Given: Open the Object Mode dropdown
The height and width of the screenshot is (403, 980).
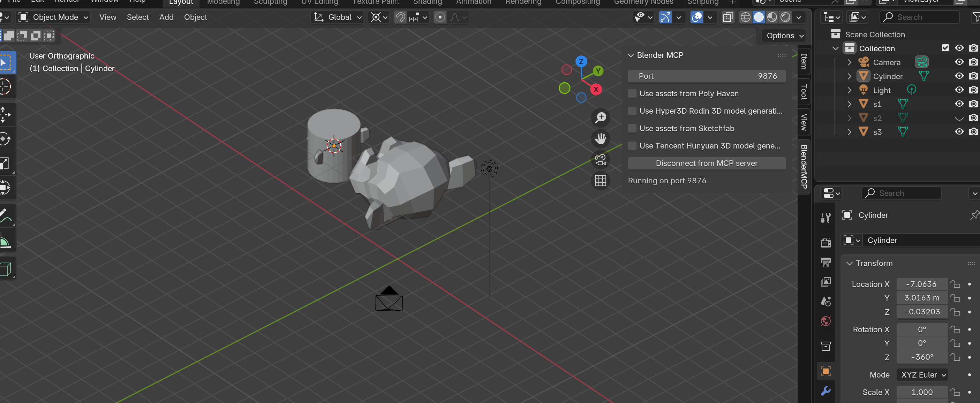Looking at the screenshot, I should pyautogui.click(x=54, y=17).
